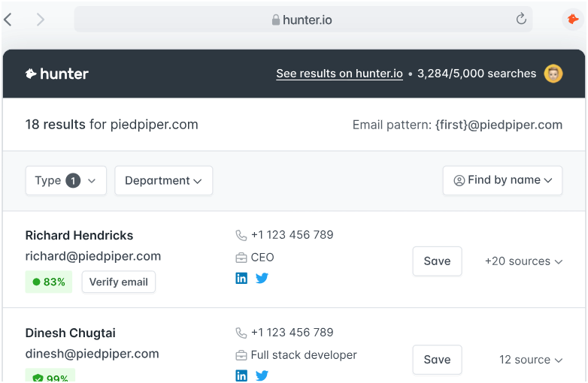Expand the 12 source list for Dinesh
Viewport: 588px width, 383px height.
531,360
